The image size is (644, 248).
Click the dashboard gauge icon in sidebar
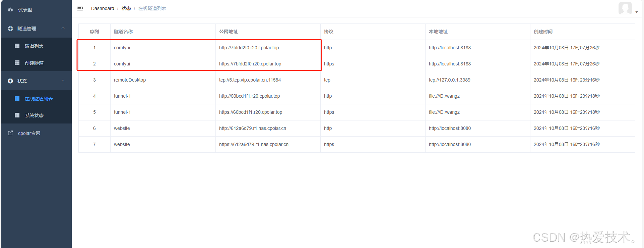click(x=10, y=10)
